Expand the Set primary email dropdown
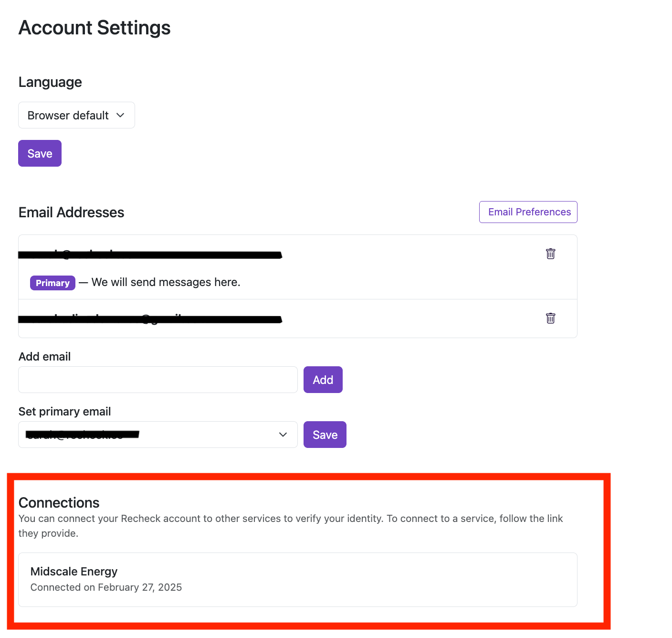672x638 pixels. 157,435
